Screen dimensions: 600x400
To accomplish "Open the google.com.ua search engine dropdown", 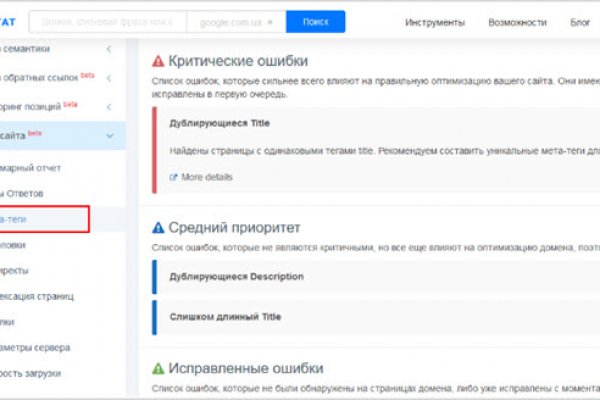I will coord(237,22).
